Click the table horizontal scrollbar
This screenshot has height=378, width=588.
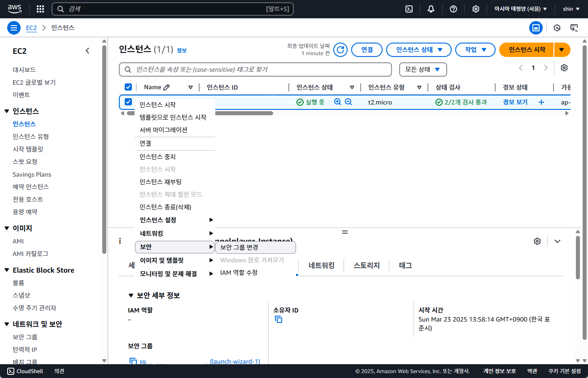tap(200, 113)
